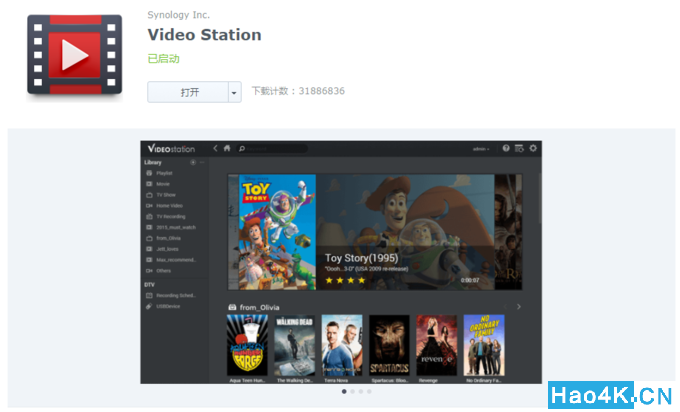Viewport: 680px width, 412px height.
Task: Select the third screenshot carousel dot
Action: 360,391
